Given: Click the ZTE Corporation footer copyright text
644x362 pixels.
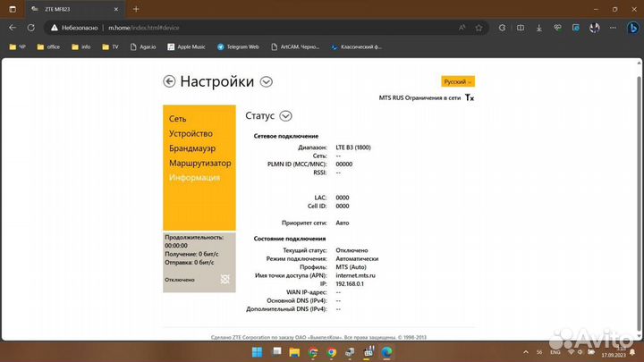Looking at the screenshot, I should pos(318,337).
